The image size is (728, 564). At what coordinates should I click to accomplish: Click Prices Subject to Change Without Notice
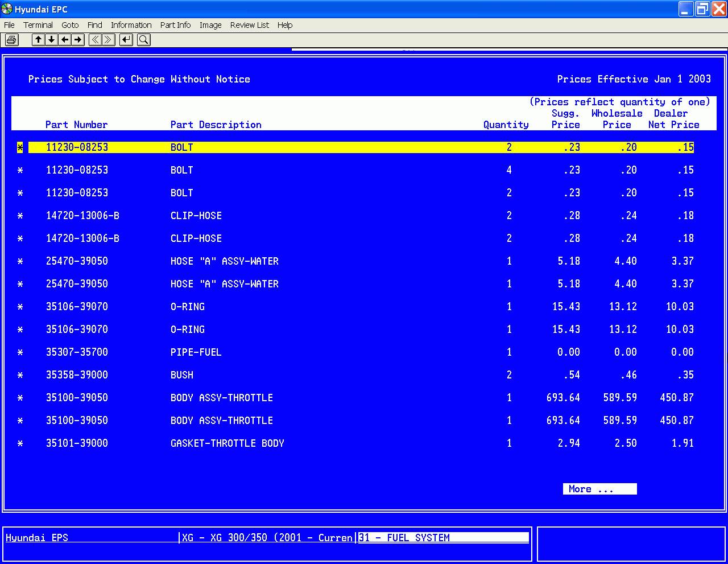(x=139, y=79)
